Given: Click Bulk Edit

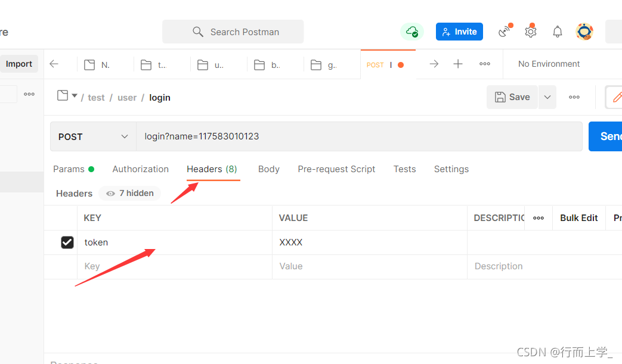Looking at the screenshot, I should (578, 218).
